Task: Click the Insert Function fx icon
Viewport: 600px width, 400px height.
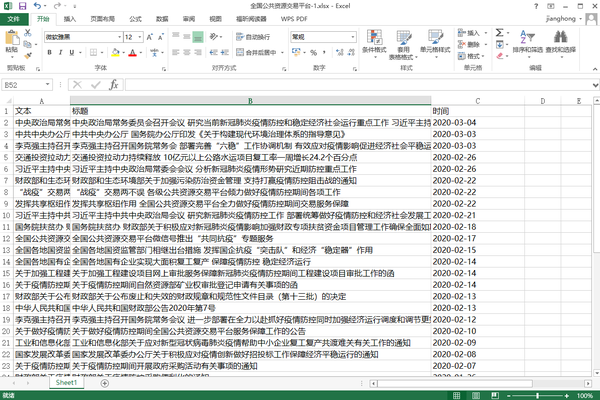Action: pyautogui.click(x=114, y=85)
